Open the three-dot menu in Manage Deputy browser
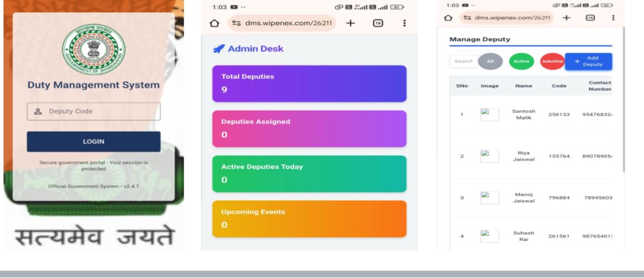The height and width of the screenshot is (278, 644). [613, 18]
